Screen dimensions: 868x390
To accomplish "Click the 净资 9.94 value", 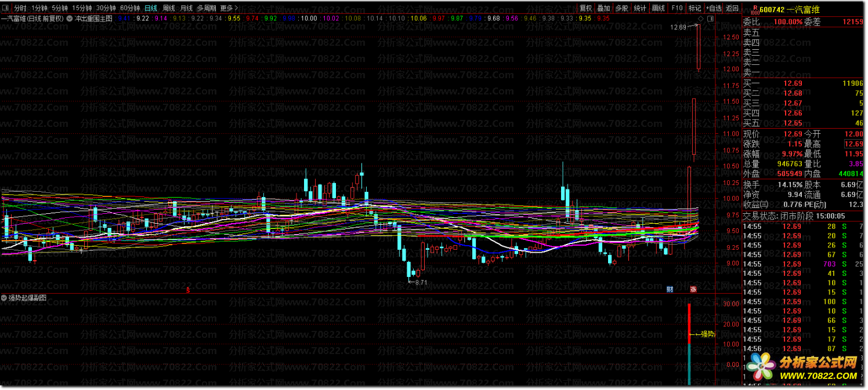I will (795, 194).
